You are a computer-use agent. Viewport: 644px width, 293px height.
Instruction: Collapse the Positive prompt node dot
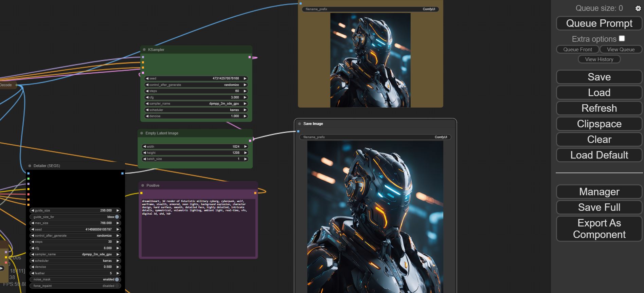pyautogui.click(x=143, y=185)
